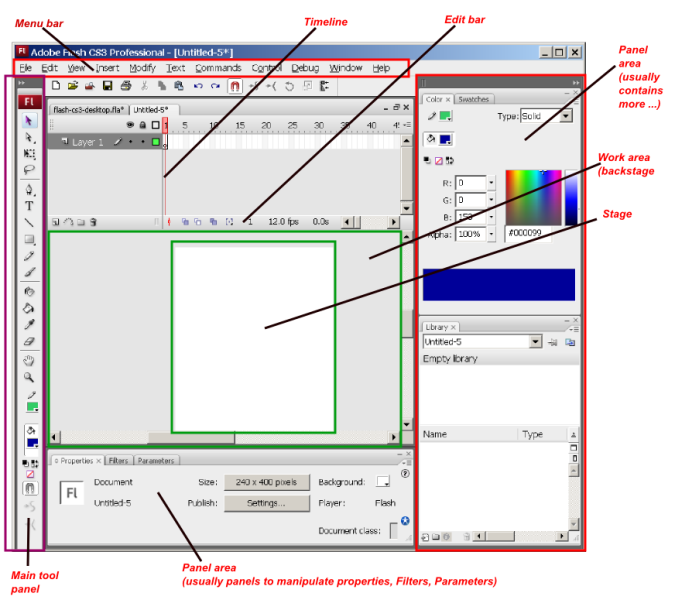
Task: Click the brightness slider beside spectrum
Action: point(571,198)
